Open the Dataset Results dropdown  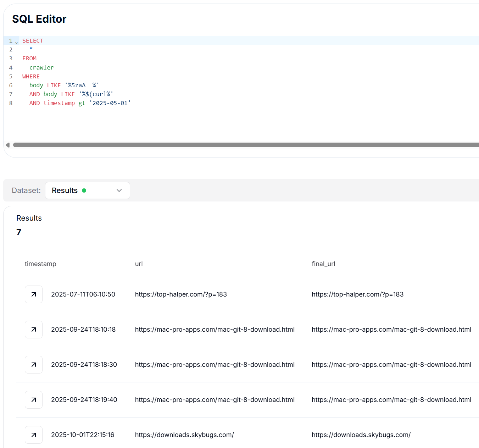pos(87,190)
